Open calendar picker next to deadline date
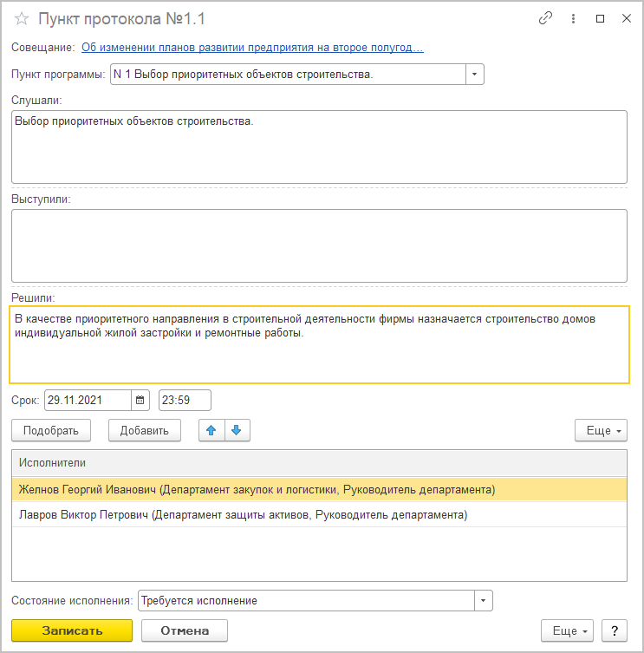Image resolution: width=644 pixels, height=653 pixels. (140, 401)
